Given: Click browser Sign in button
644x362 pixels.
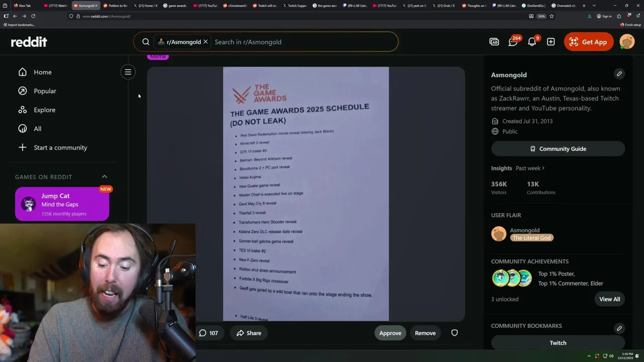Looking at the screenshot, I should (x=604, y=16).
